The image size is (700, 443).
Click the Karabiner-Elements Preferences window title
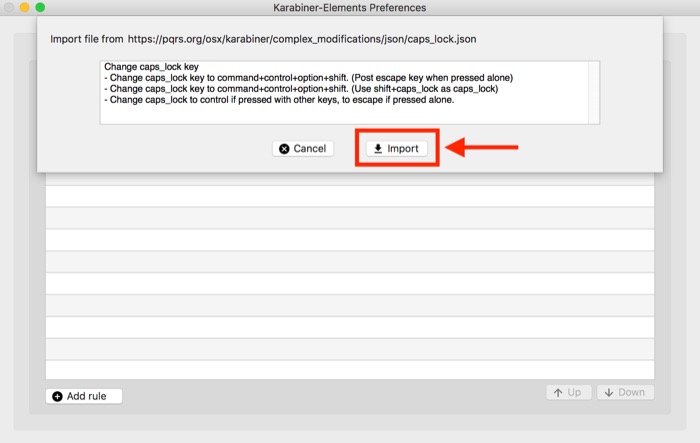point(350,8)
